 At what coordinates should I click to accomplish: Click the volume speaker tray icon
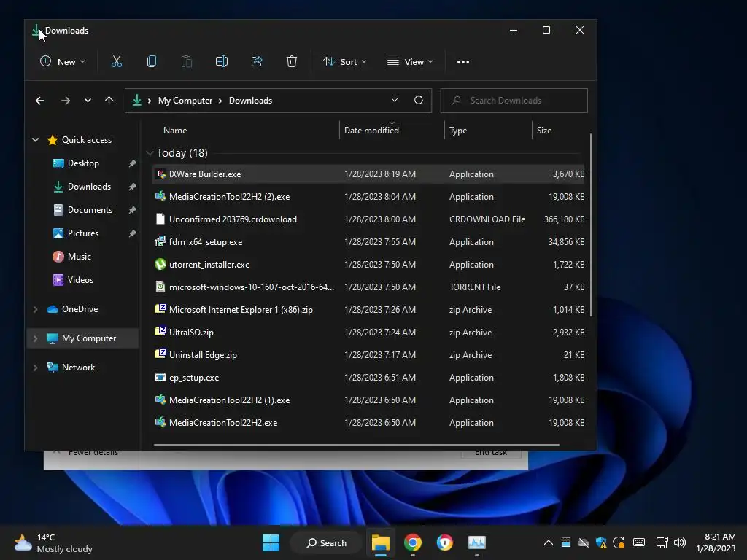point(680,542)
